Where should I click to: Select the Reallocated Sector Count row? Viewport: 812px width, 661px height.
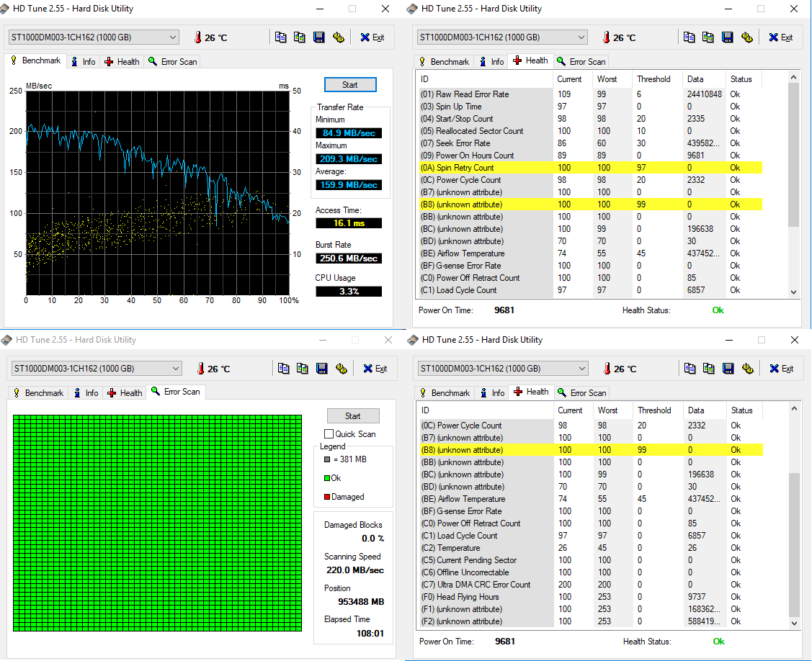[479, 131]
